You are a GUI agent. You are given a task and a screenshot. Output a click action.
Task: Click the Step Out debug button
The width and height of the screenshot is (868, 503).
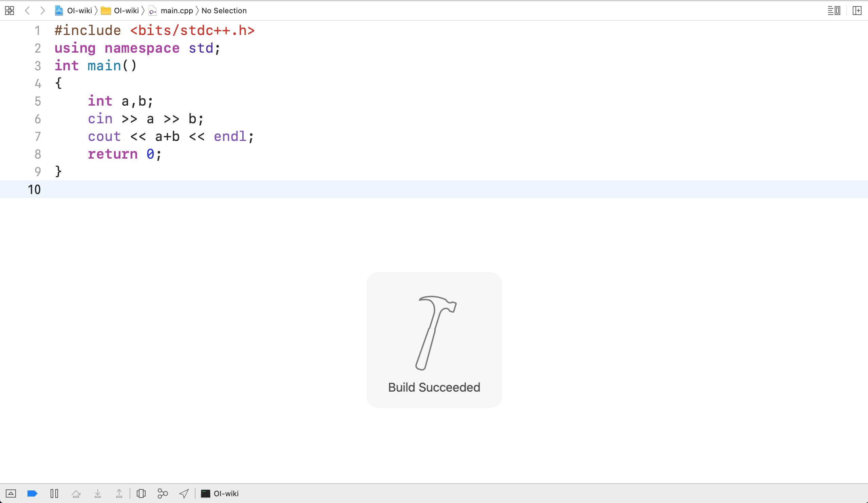click(x=119, y=493)
